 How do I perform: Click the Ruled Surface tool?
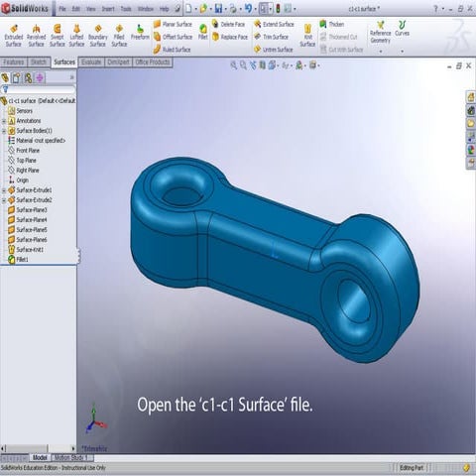[x=173, y=50]
